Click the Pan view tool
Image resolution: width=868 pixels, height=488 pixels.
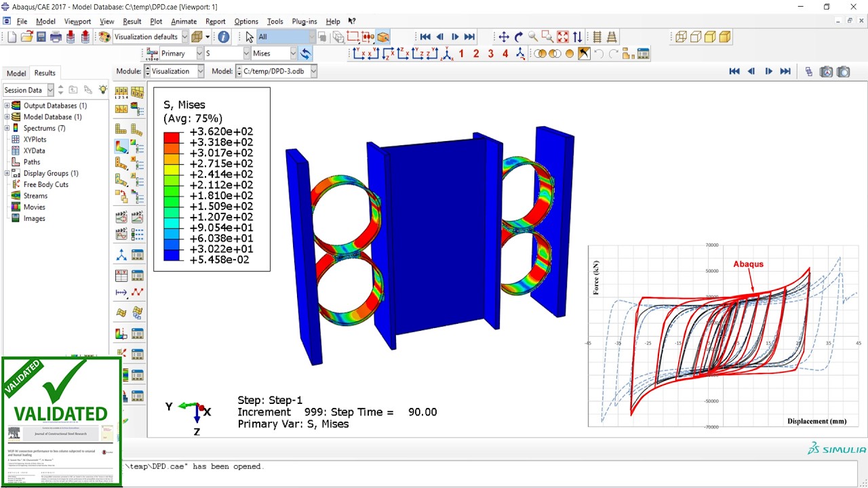(504, 37)
